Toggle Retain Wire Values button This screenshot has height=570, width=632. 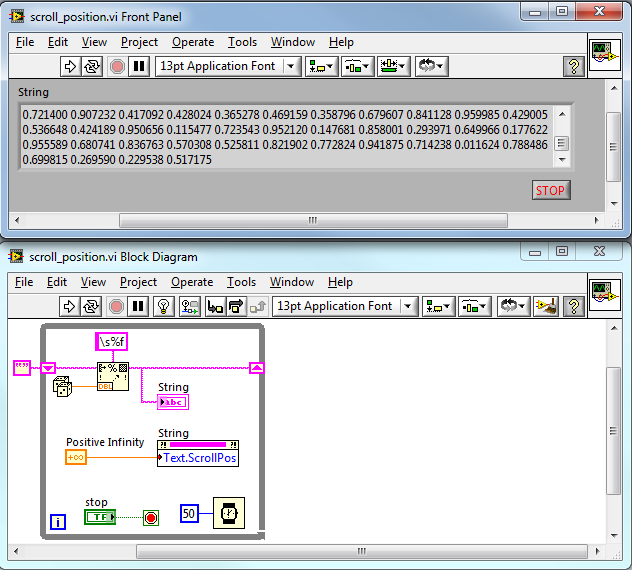coord(189,306)
